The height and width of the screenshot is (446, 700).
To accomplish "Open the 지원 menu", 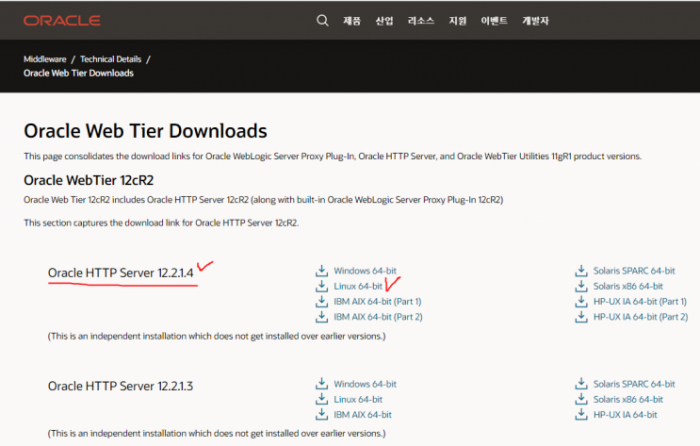I will click(x=458, y=21).
